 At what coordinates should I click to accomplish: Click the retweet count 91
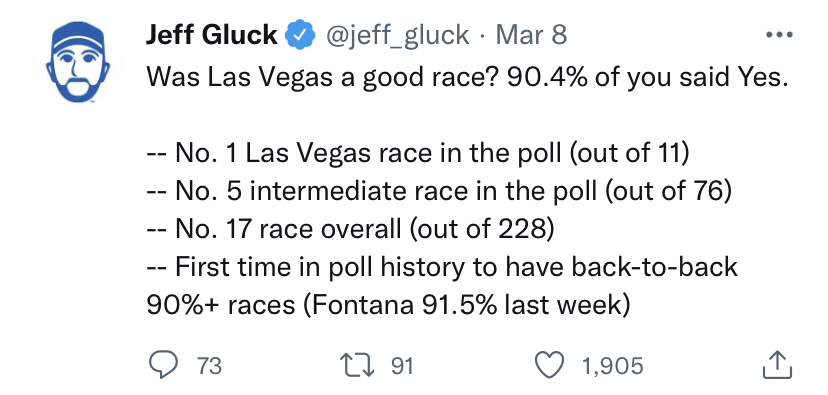click(x=402, y=366)
